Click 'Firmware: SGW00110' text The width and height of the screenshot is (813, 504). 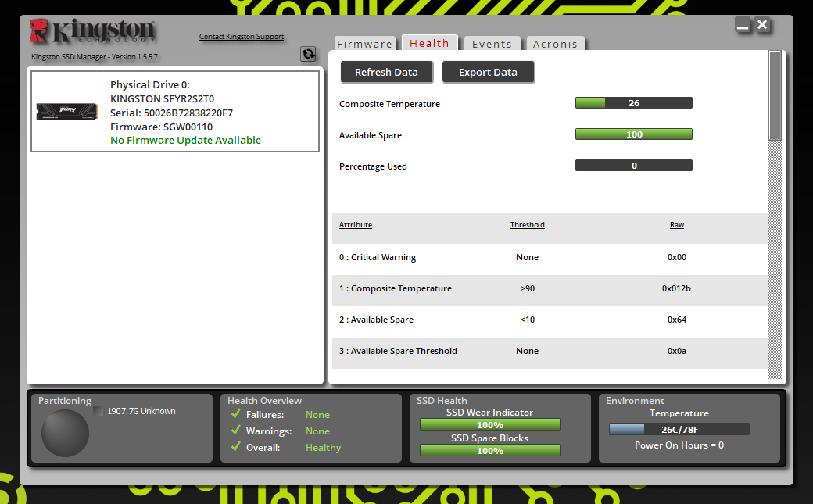(161, 127)
